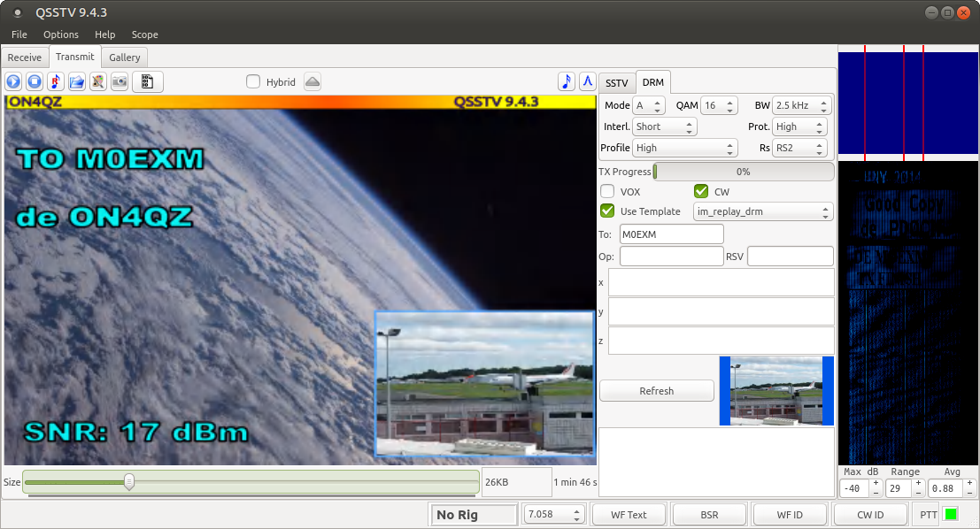
Task: Click the To: callsign input field
Action: (x=671, y=234)
